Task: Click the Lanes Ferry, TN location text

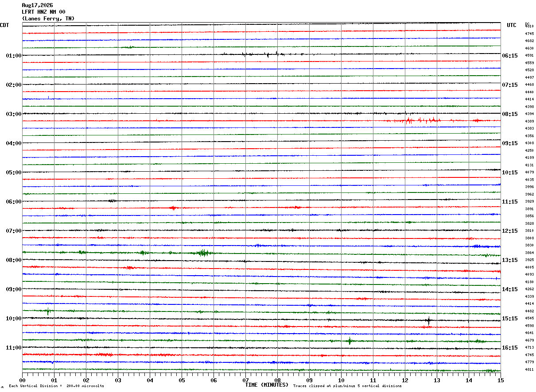Action: pyautogui.click(x=48, y=19)
